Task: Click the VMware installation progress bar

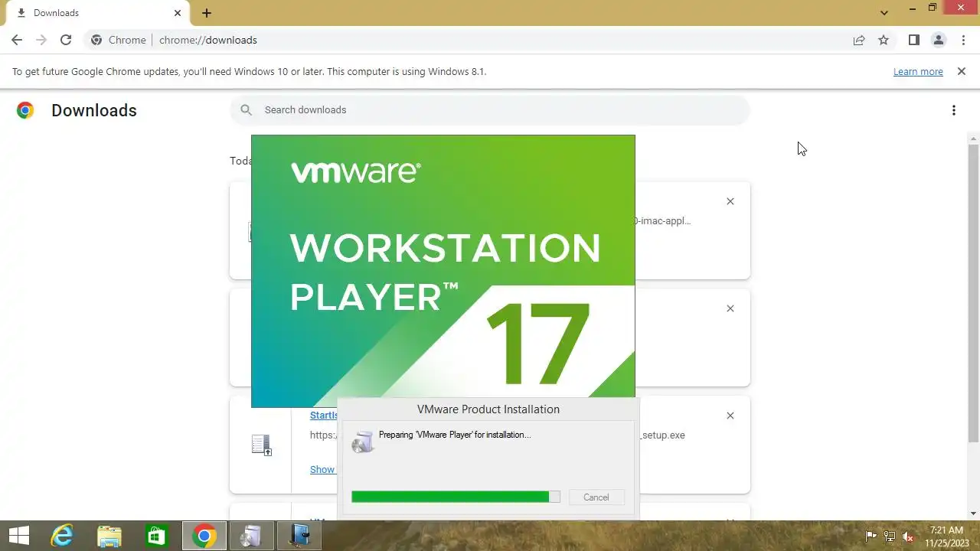Action: pyautogui.click(x=456, y=497)
